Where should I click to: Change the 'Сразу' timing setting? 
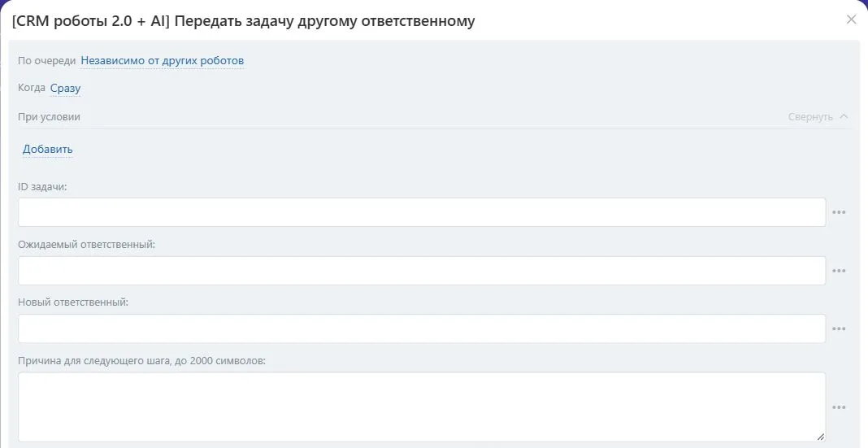coord(65,88)
